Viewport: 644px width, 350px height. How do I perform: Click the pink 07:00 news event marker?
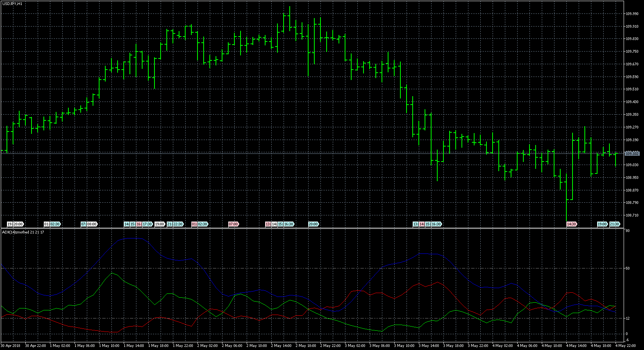pyautogui.click(x=234, y=224)
